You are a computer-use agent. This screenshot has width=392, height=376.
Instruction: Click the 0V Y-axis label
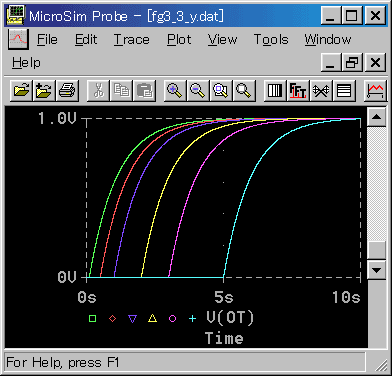67,277
